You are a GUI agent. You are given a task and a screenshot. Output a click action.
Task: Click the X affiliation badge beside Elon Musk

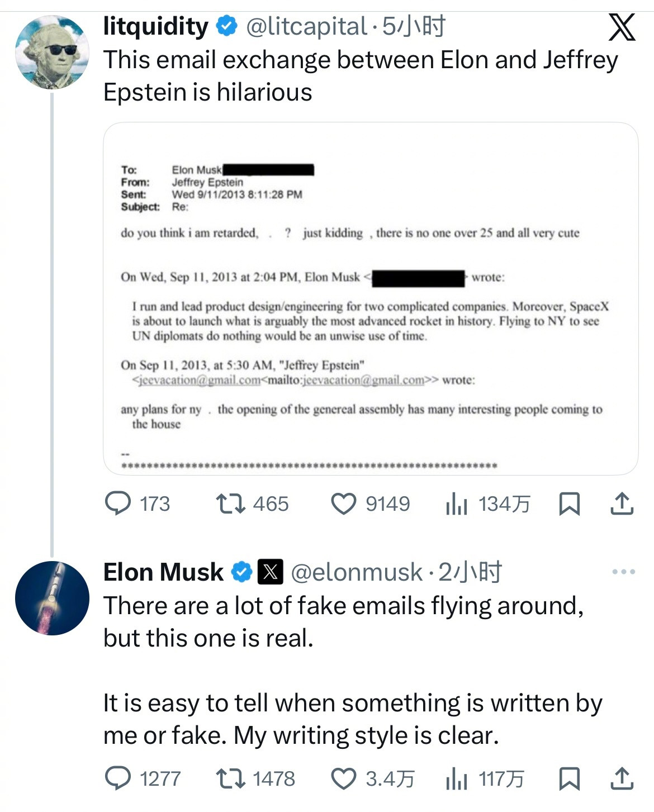pyautogui.click(x=270, y=572)
